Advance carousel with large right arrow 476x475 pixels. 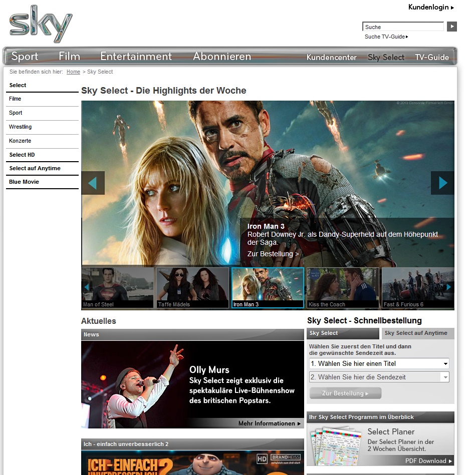pyautogui.click(x=442, y=183)
